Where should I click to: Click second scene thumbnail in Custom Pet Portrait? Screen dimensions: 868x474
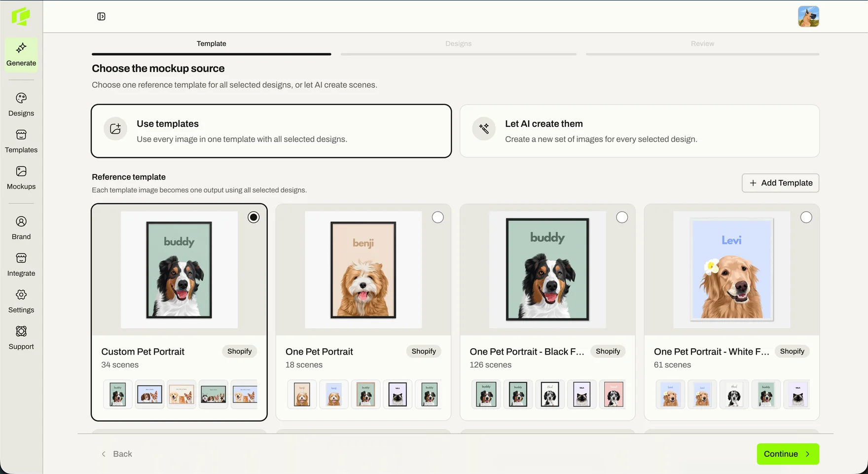[149, 395]
